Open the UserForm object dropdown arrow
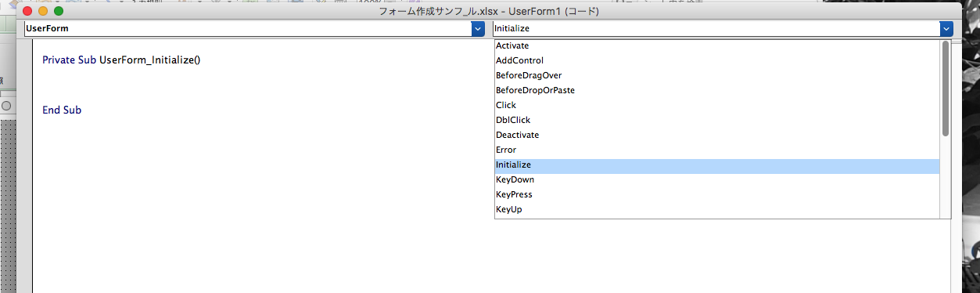The width and height of the screenshot is (980, 293). [x=478, y=28]
